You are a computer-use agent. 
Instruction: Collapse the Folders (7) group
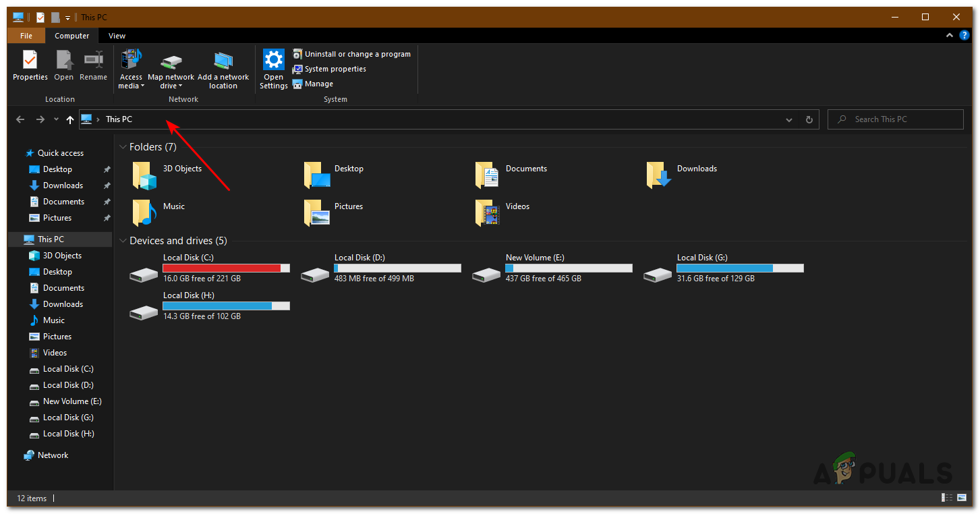[x=123, y=147]
